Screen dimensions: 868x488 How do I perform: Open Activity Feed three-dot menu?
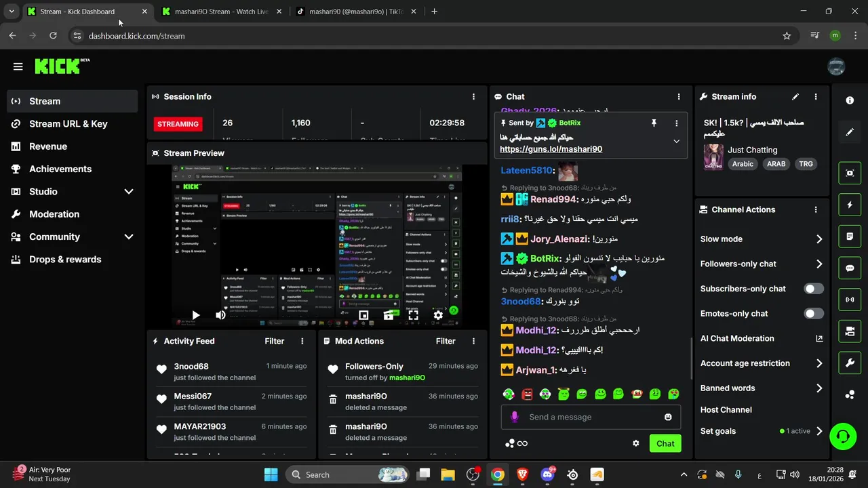[x=302, y=341]
